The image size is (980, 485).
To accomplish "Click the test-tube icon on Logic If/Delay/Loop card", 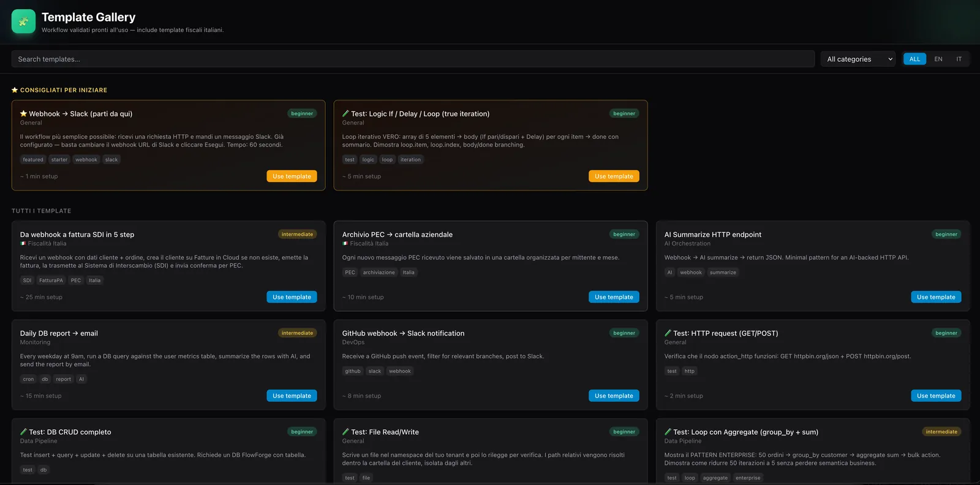I will pos(345,113).
